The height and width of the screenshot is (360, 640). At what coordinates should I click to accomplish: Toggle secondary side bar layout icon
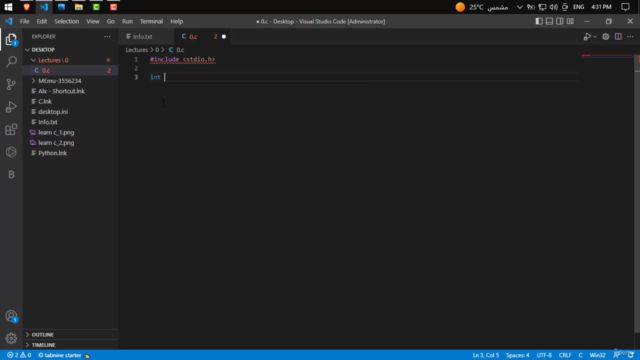pos(560,21)
